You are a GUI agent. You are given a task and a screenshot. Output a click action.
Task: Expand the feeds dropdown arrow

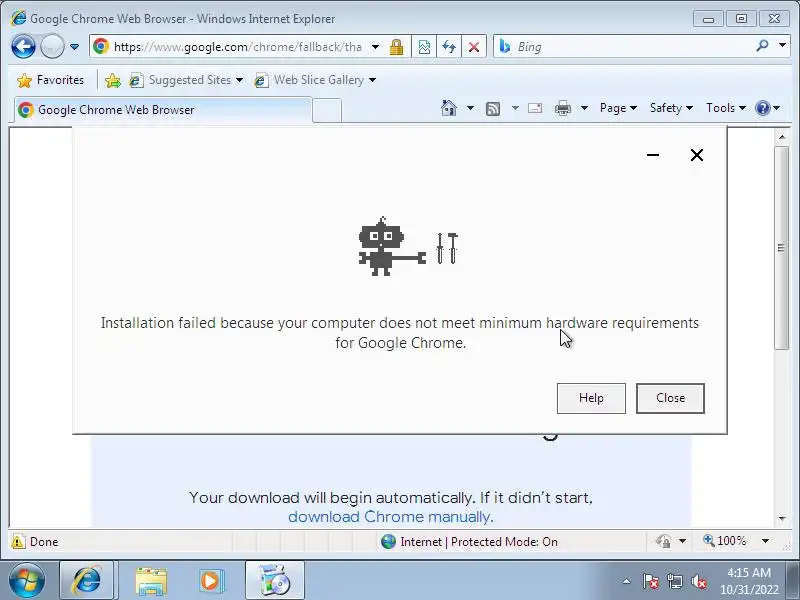pos(515,108)
